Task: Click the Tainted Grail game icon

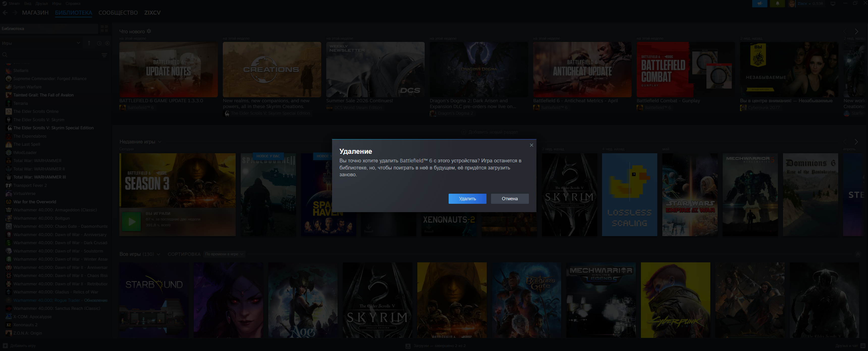Action: (x=9, y=95)
